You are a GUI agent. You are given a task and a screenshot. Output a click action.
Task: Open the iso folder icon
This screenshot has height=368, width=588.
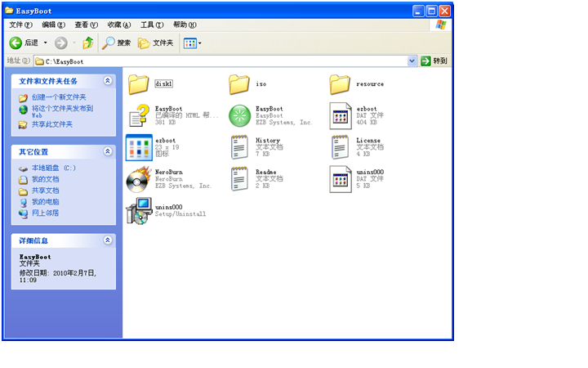click(x=239, y=84)
